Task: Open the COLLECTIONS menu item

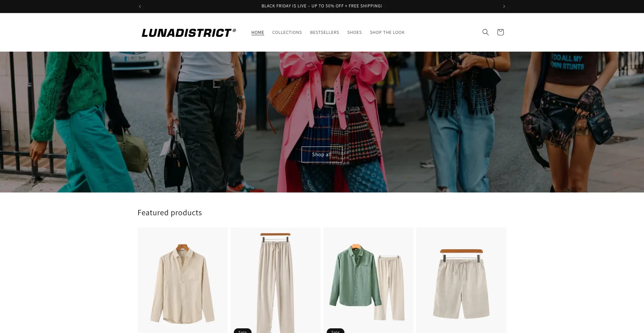Action: tap(287, 33)
